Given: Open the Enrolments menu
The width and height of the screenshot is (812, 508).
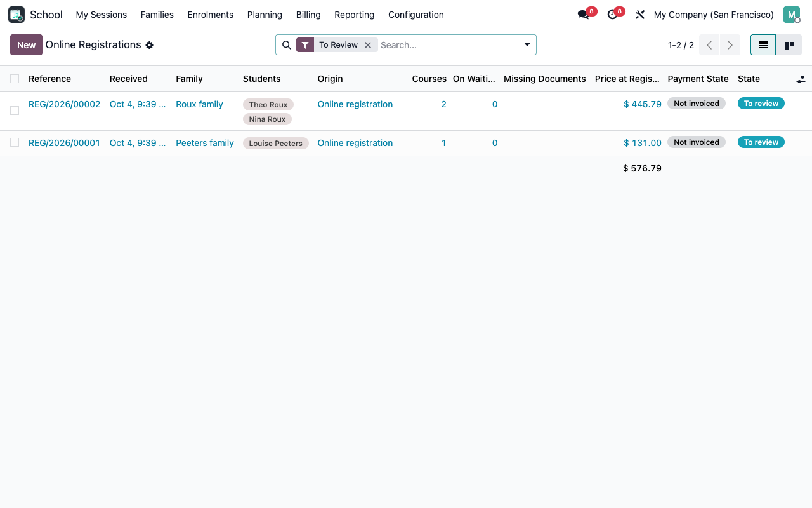Looking at the screenshot, I should click(x=211, y=15).
